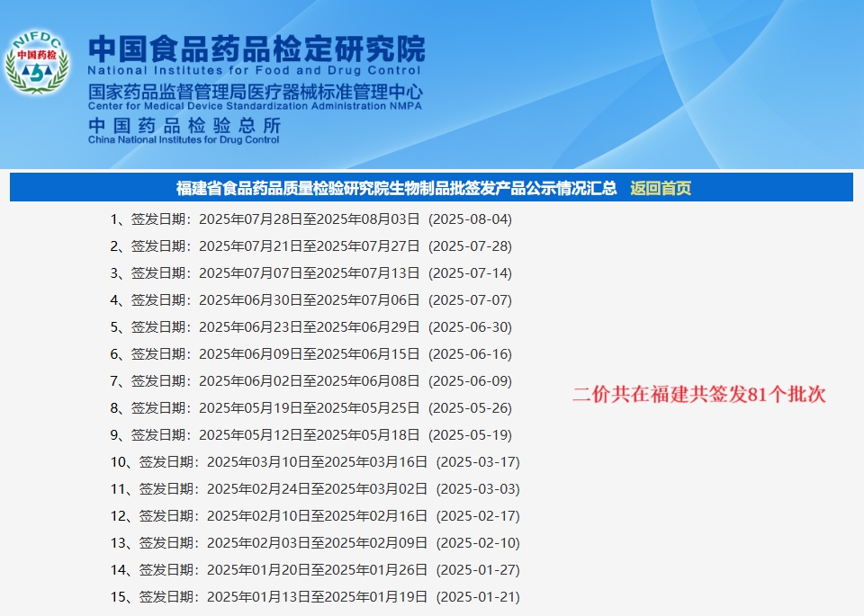Screen dimensions: 864x616
Task: Open entry 7 dated 2025-06-09
Action: [x=310, y=381]
